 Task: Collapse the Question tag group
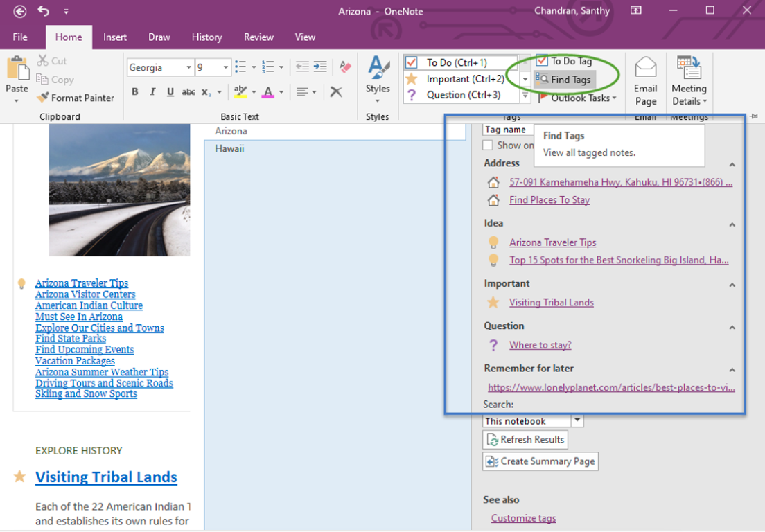point(732,327)
